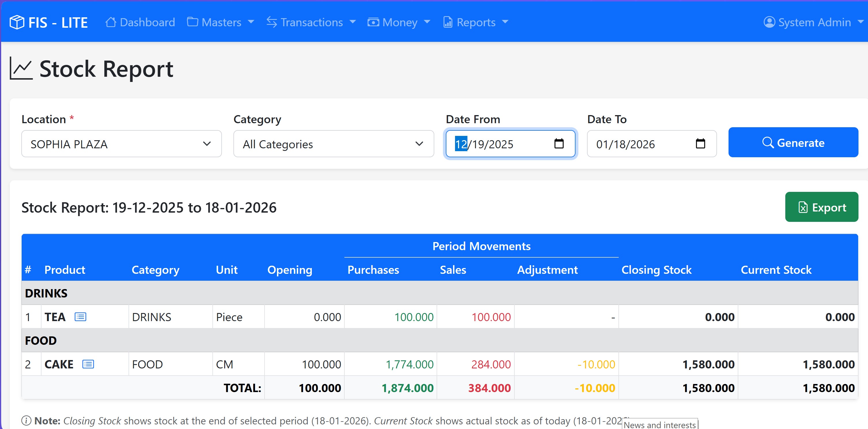The width and height of the screenshot is (868, 429).
Task: Open the Date To calendar picker icon
Action: coord(700,144)
